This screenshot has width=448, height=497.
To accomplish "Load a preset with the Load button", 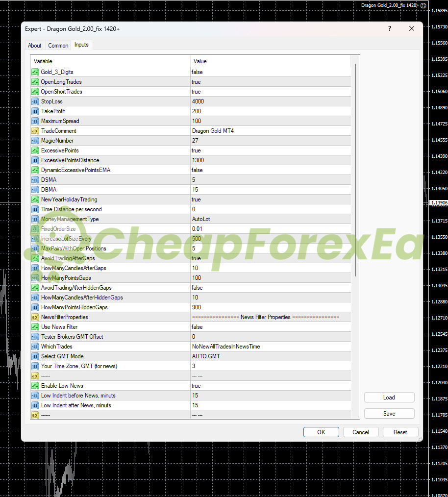I will (x=389, y=398).
